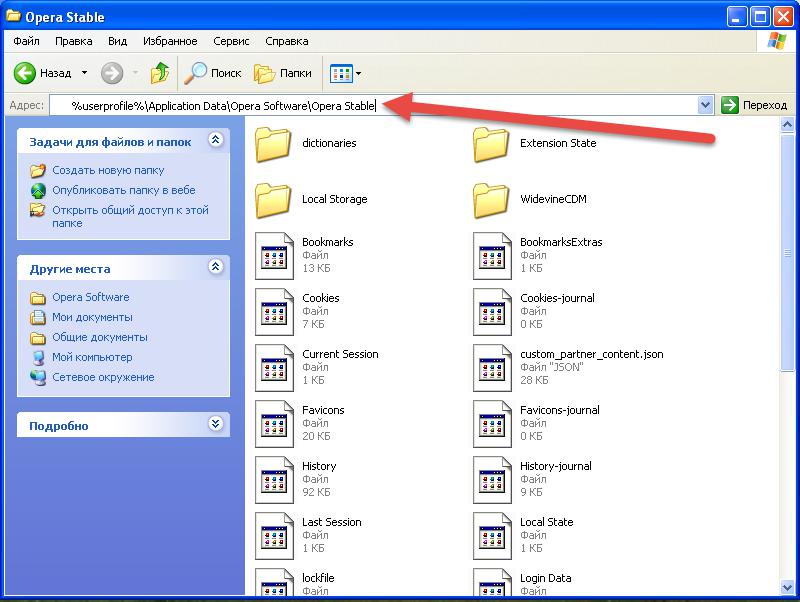Click the network places icon in sidebar

click(x=38, y=378)
